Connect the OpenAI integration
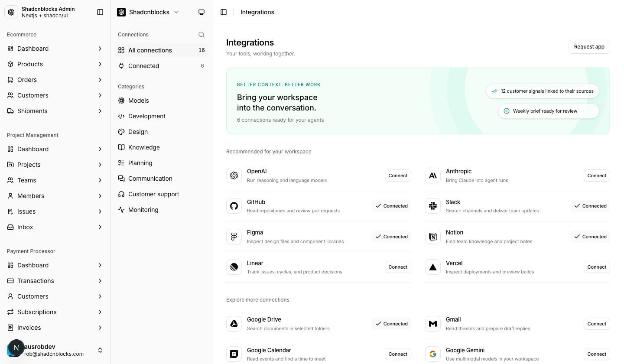 coord(398,175)
